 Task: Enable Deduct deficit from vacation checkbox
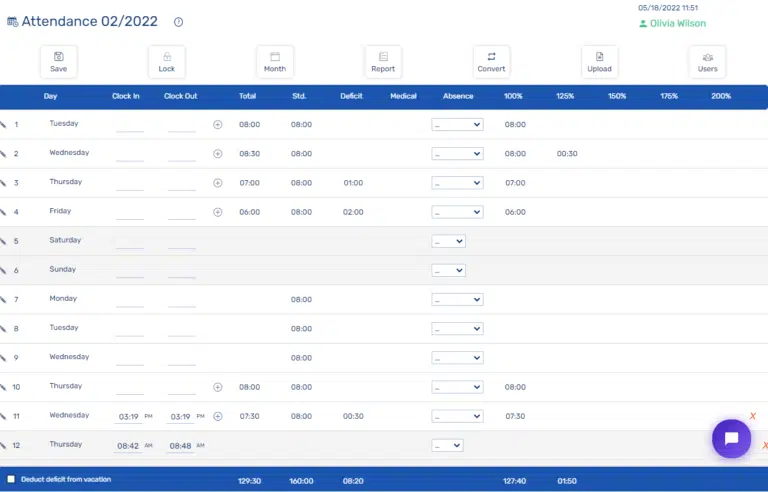pyautogui.click(x=11, y=480)
